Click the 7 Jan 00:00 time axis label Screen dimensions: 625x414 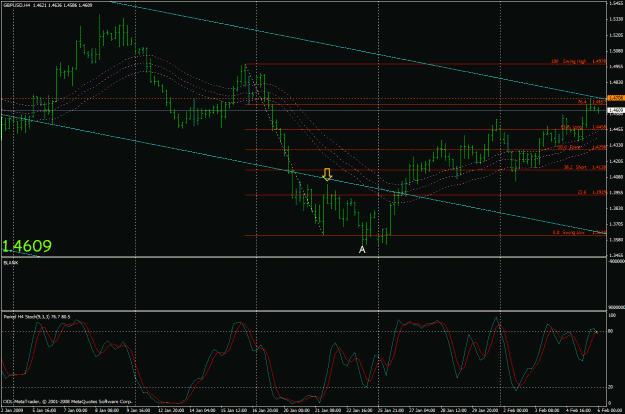(x=75, y=410)
